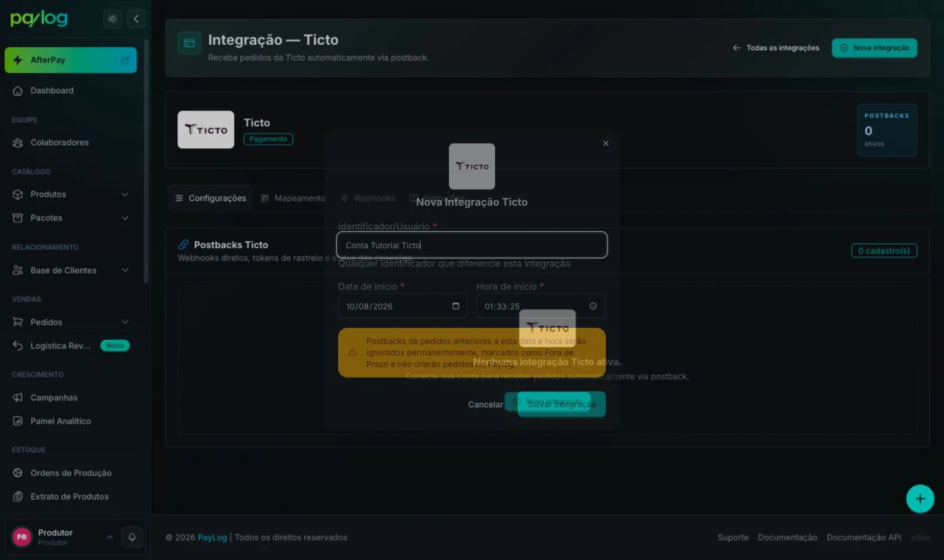Open the Documentação API footer link
The width and height of the screenshot is (944, 560).
point(864,538)
